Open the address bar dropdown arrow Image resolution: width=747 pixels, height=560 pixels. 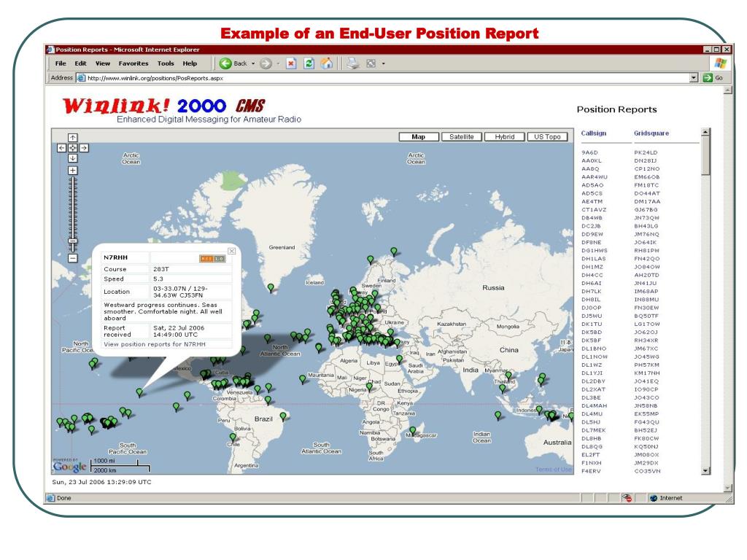(694, 77)
